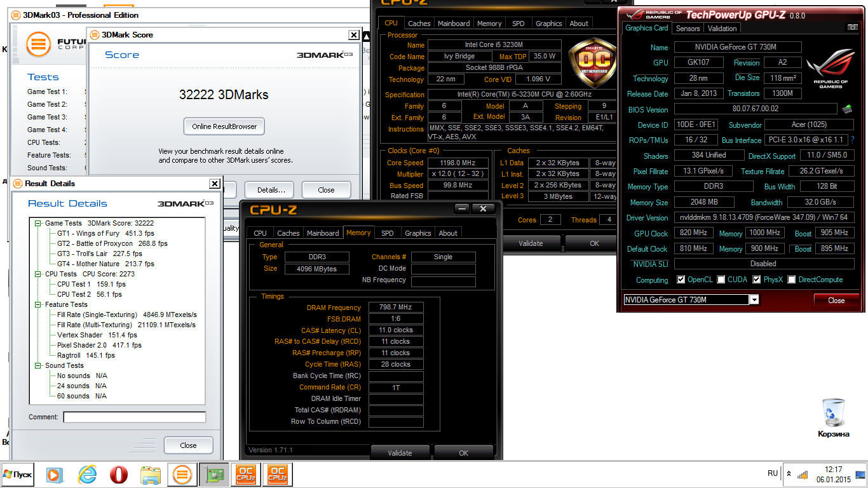The height and width of the screenshot is (488, 868).
Task: Click the Bus Interface question mark in GPU-Z
Action: 852,140
